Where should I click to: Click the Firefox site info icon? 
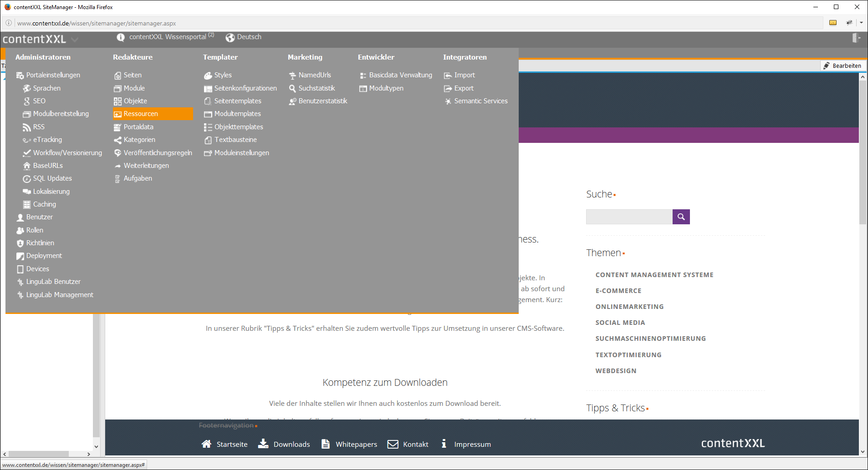point(8,23)
